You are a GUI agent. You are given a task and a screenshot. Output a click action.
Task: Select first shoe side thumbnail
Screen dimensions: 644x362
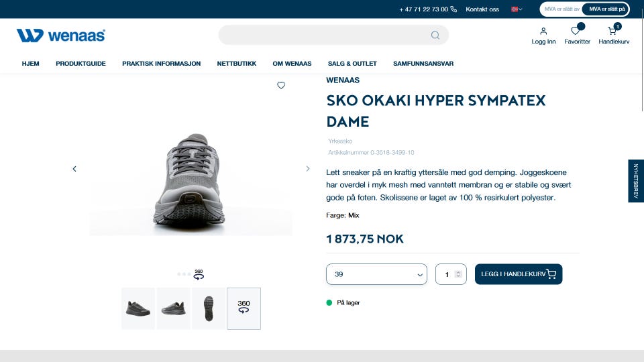click(138, 308)
